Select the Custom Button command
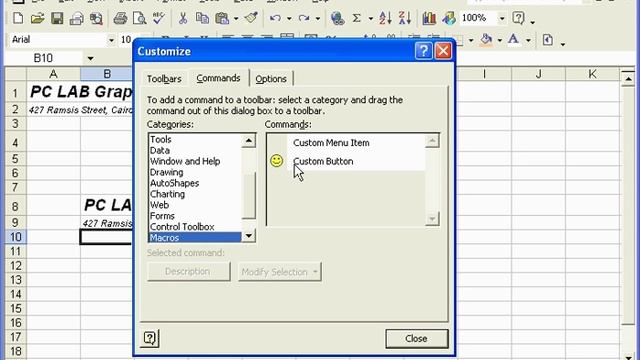640x360 pixels. 346,161
